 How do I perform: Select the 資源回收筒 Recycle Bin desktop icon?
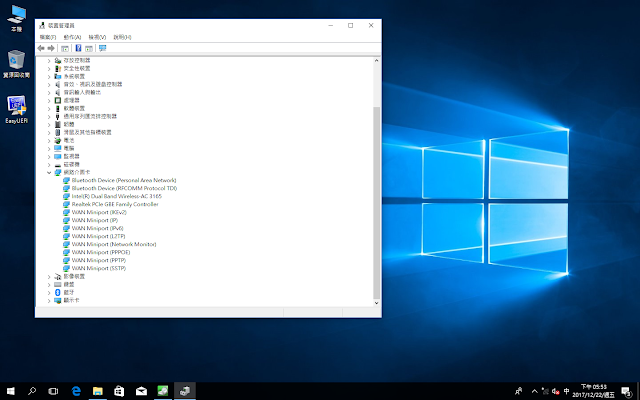(x=16, y=64)
